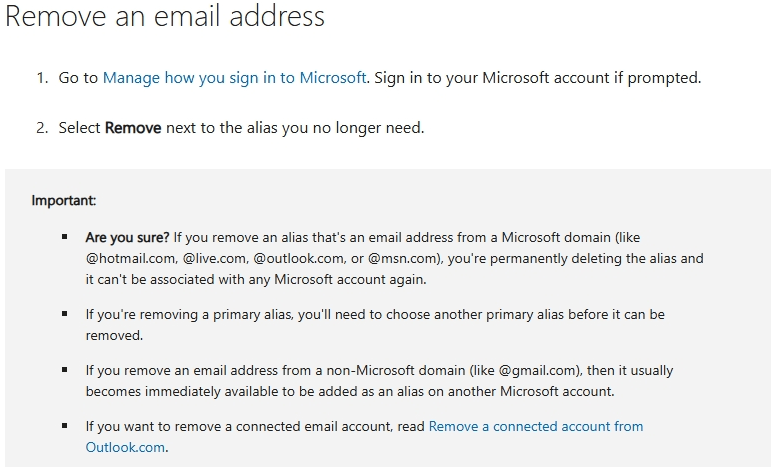The image size is (771, 467).
Task: Click the Remove an email address heading
Action: (x=165, y=17)
